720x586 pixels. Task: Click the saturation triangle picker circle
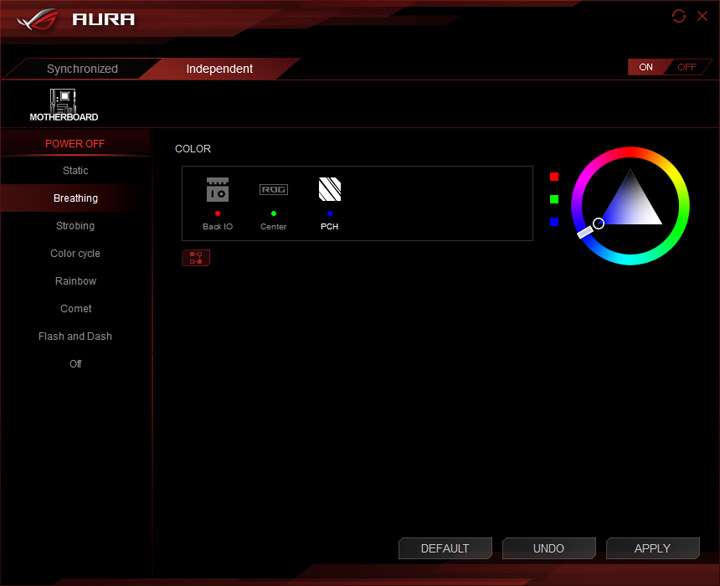598,224
